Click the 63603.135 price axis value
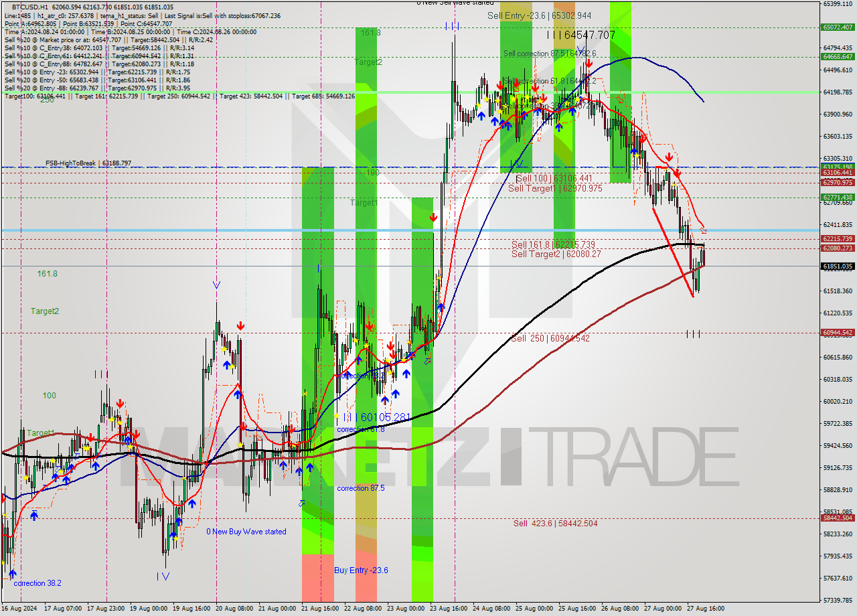Viewport: 857px width, 616px height. coord(837,136)
